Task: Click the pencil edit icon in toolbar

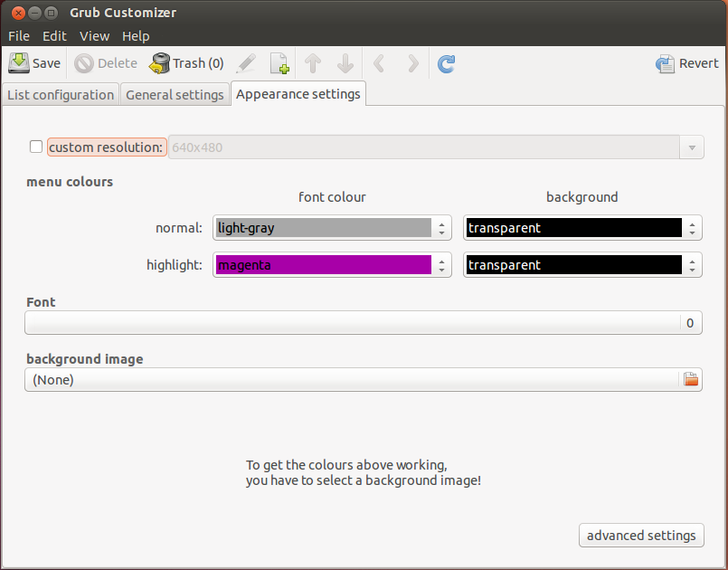Action: click(245, 63)
